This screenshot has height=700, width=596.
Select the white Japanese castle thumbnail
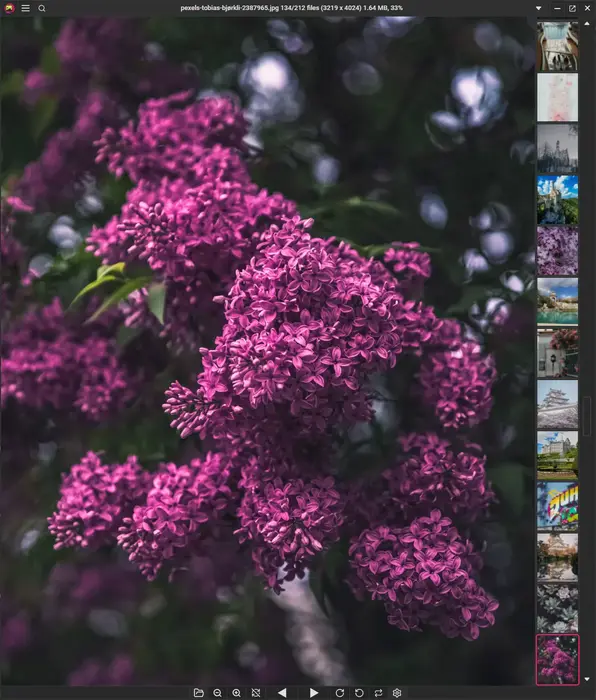[557, 404]
